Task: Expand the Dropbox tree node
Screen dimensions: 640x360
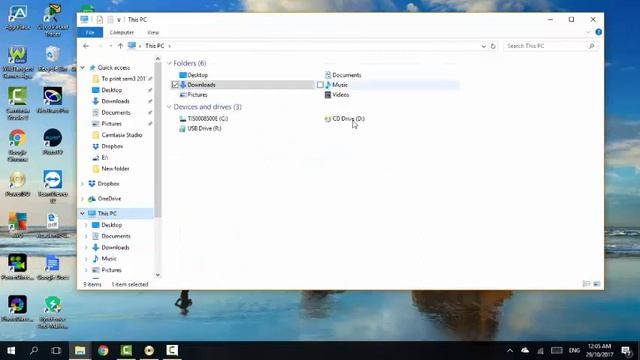Action: coord(82,184)
